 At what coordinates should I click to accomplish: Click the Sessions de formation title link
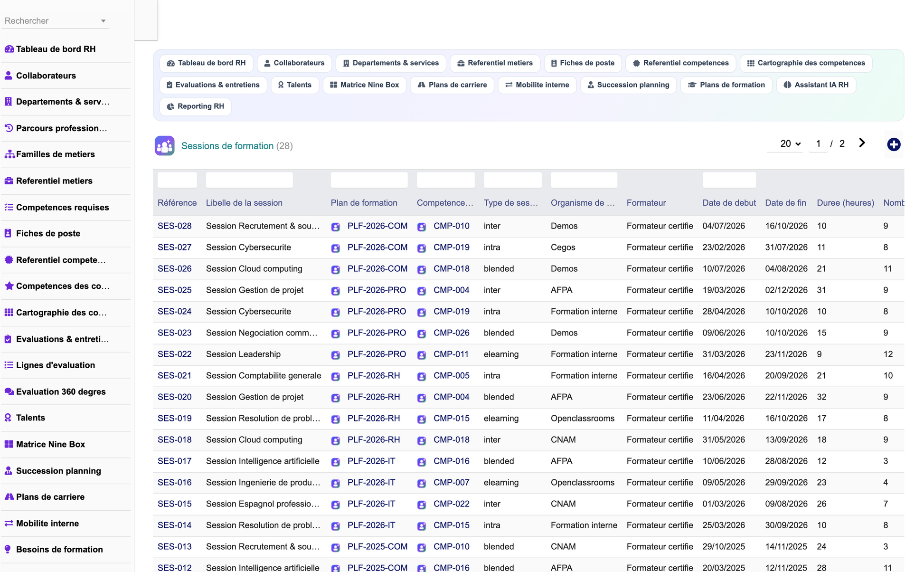pos(227,146)
